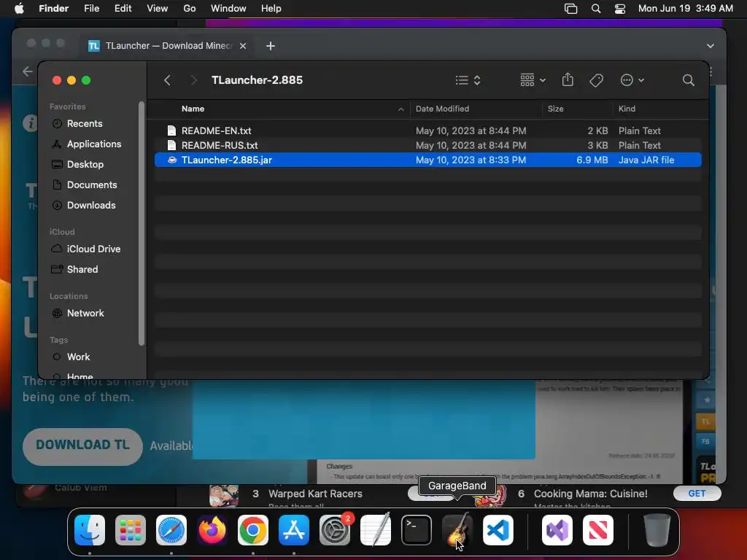The width and height of the screenshot is (747, 560).
Task: Change Finder list view mode
Action: click(468, 80)
